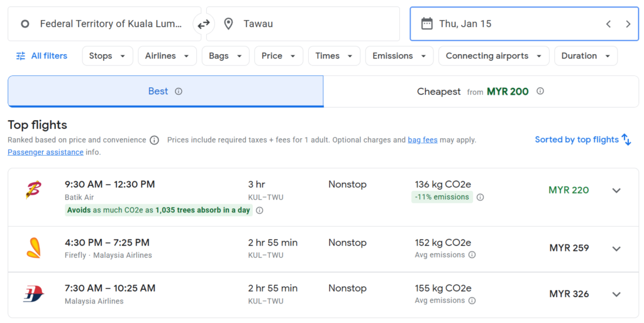This screenshot has width=644, height=323.
Task: Open the bag fees link
Action: point(422,140)
